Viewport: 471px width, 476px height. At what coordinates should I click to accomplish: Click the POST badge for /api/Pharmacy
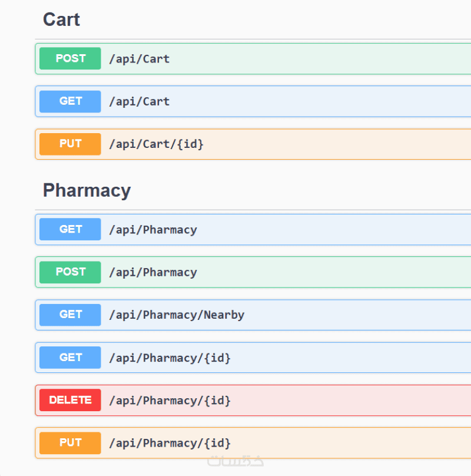70,272
